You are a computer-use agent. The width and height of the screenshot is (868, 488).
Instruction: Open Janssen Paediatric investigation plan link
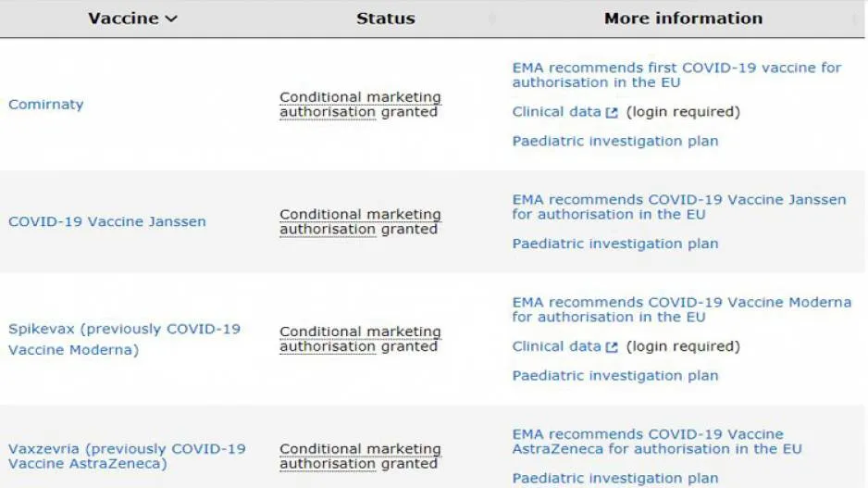pos(615,244)
